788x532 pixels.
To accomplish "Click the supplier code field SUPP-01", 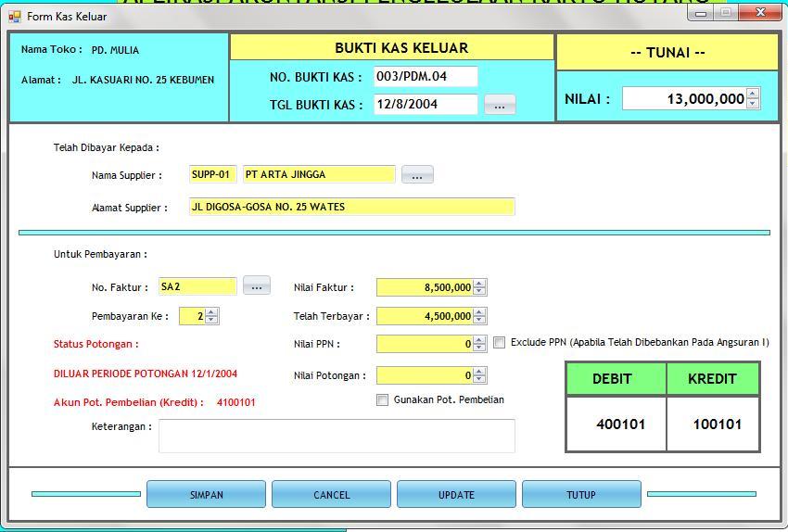I will pos(212,174).
